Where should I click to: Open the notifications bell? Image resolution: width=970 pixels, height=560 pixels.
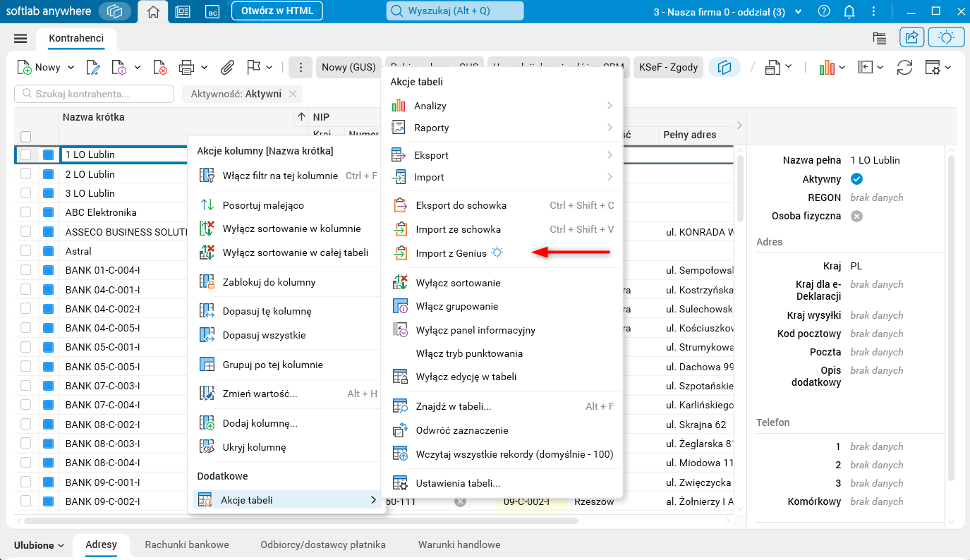pyautogui.click(x=849, y=11)
